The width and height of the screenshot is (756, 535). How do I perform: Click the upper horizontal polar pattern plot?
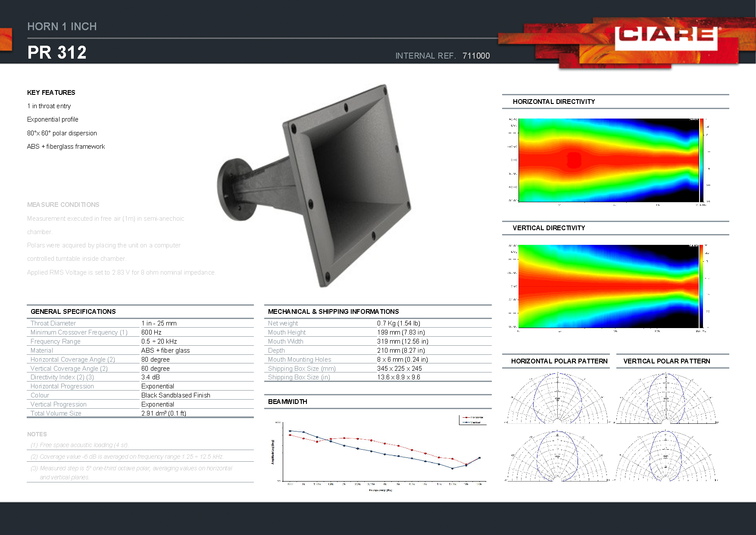[x=557, y=398]
